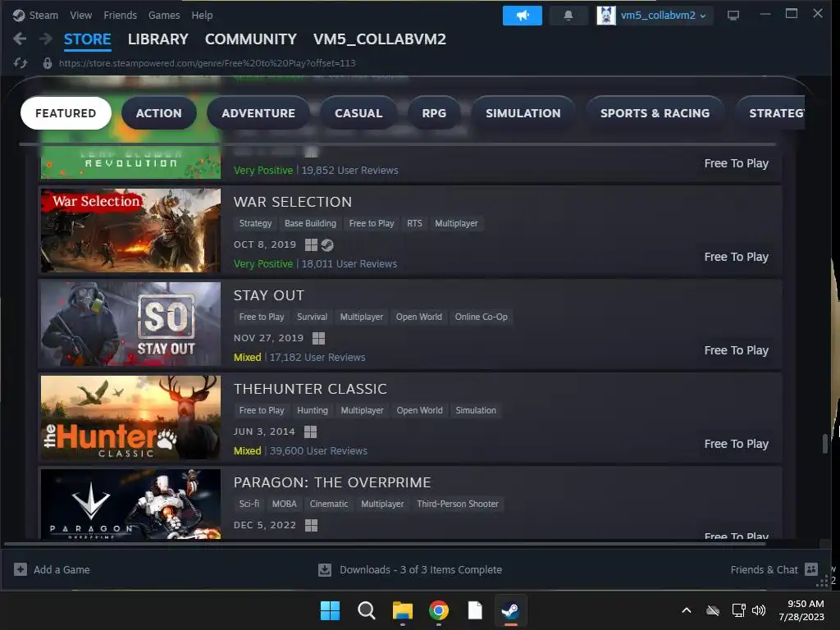Open PARAGON: THE OVERPRIME game title

pyautogui.click(x=332, y=482)
